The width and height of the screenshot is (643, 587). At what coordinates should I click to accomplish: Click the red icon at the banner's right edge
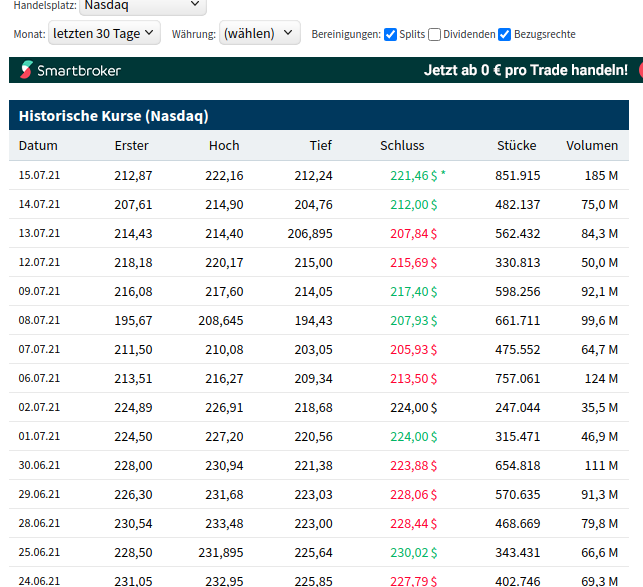coord(639,70)
